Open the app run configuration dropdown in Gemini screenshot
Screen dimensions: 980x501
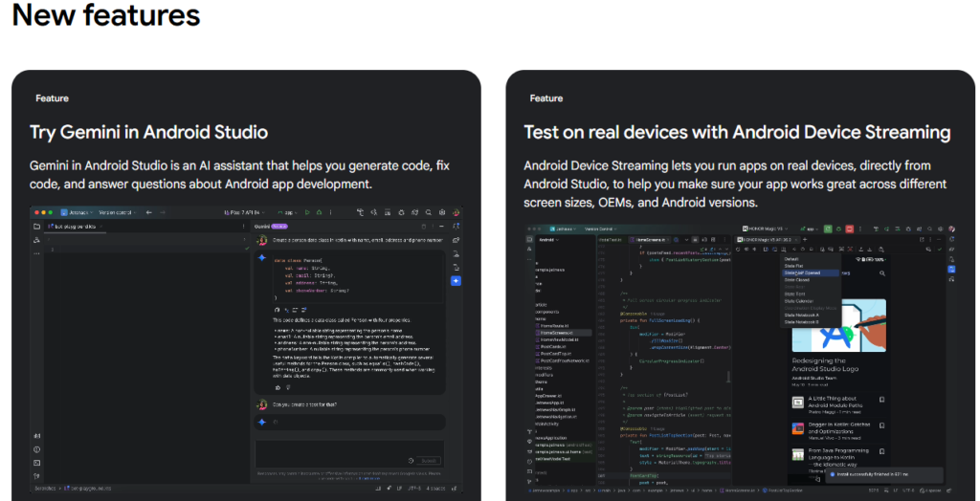[x=288, y=212]
